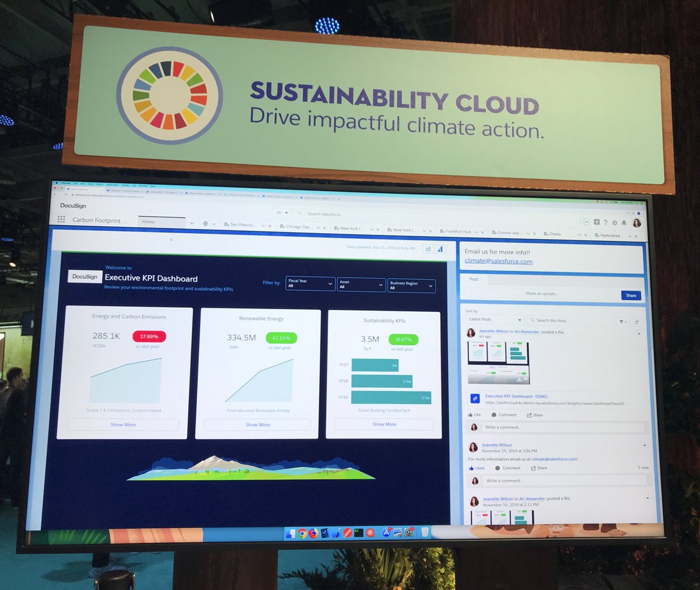Open the climate@salesforce.com link in the info card
Screen dimensions: 700x590
pos(498,261)
